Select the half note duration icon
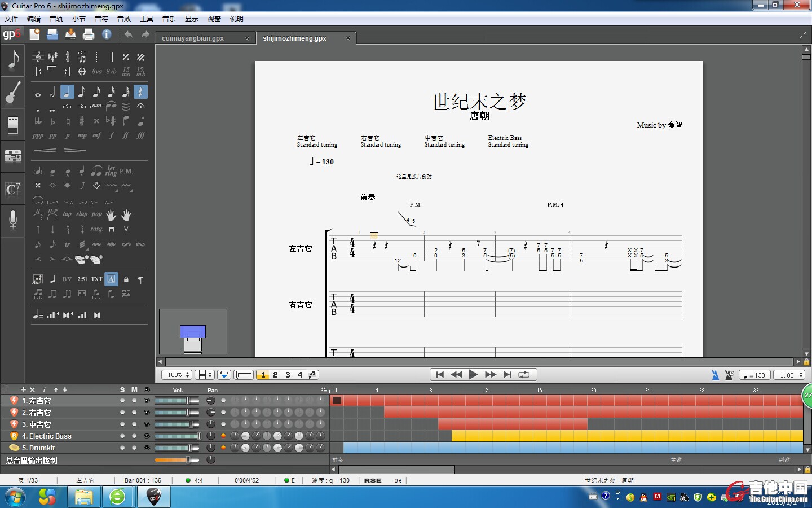 pyautogui.click(x=52, y=92)
